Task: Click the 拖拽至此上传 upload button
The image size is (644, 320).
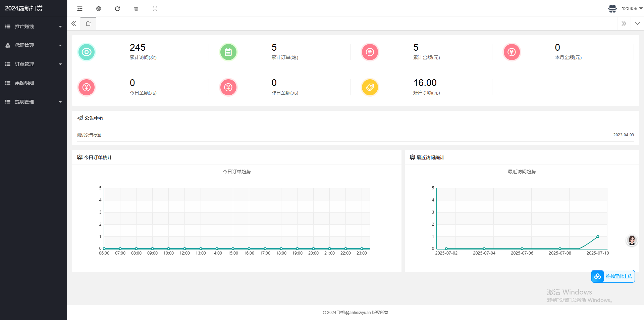Action: click(613, 276)
